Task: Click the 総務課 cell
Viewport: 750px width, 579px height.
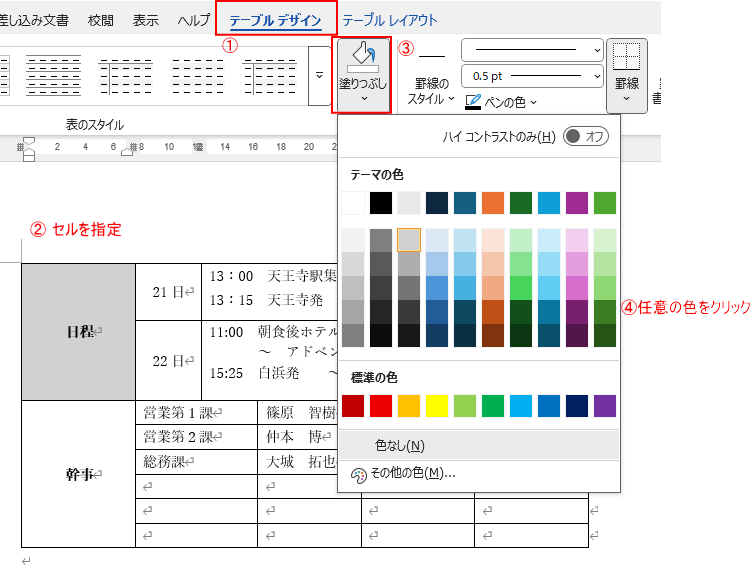Action: click(x=196, y=462)
